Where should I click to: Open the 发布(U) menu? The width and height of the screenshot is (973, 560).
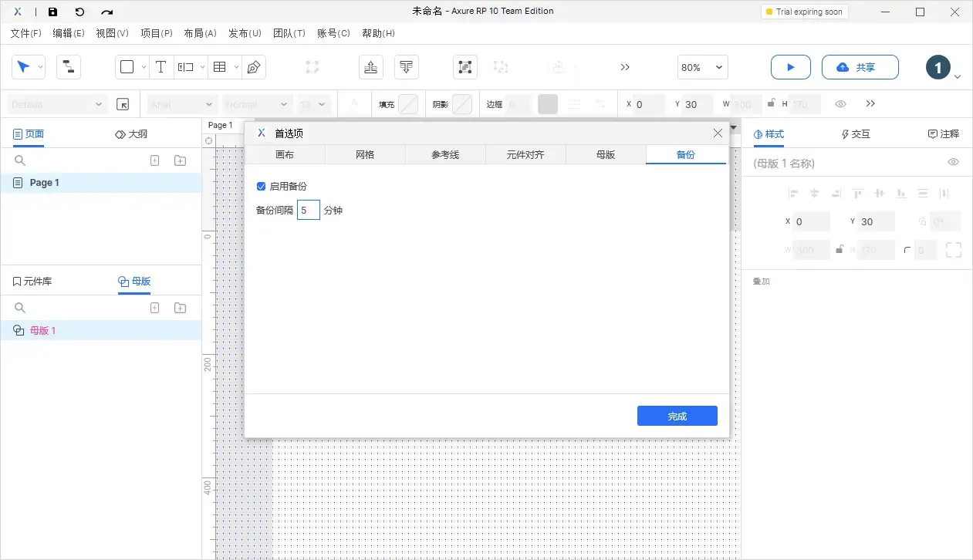point(245,33)
